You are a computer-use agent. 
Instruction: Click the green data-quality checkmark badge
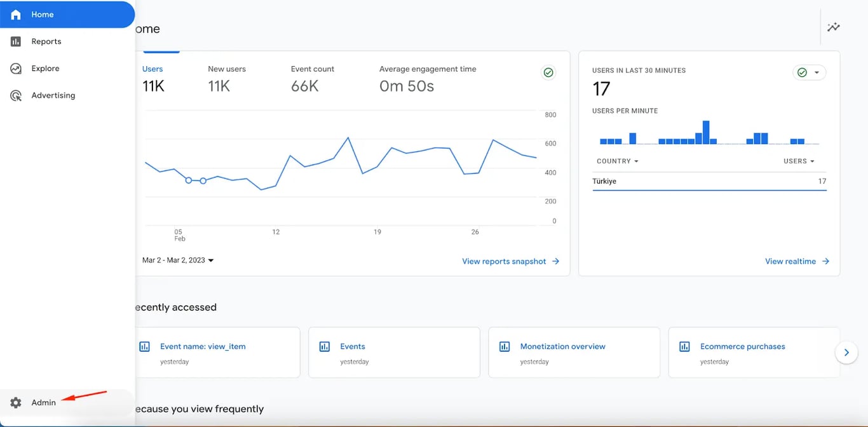[548, 72]
